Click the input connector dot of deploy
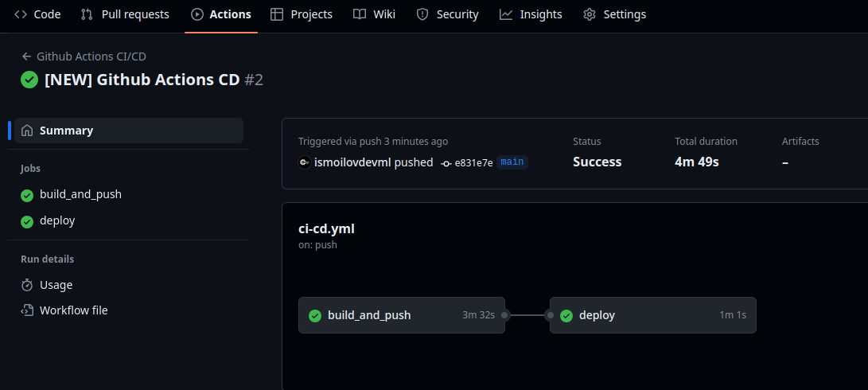 (551, 315)
